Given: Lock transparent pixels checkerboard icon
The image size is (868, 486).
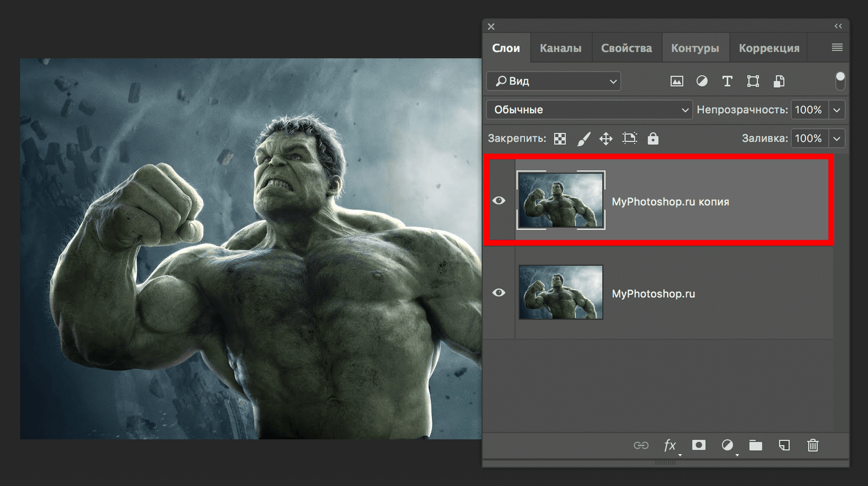Looking at the screenshot, I should (560, 139).
